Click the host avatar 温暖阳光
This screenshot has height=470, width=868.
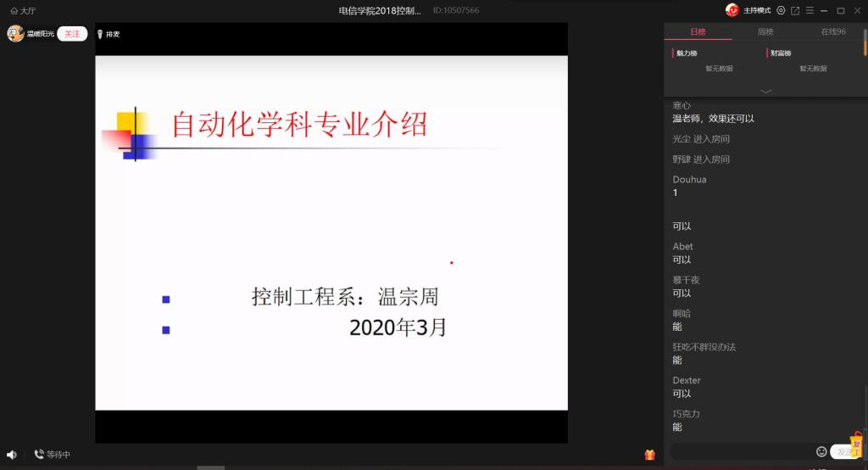(15, 34)
